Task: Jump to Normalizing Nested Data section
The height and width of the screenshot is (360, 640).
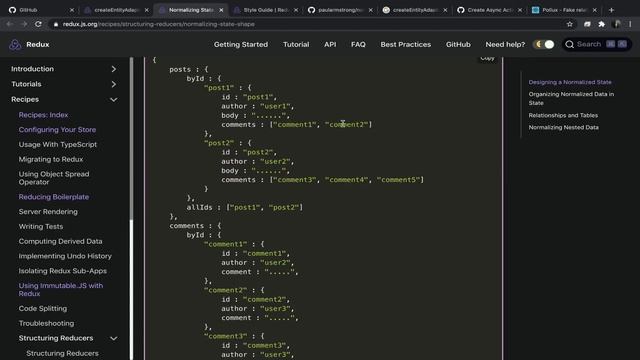Action: tap(563, 127)
